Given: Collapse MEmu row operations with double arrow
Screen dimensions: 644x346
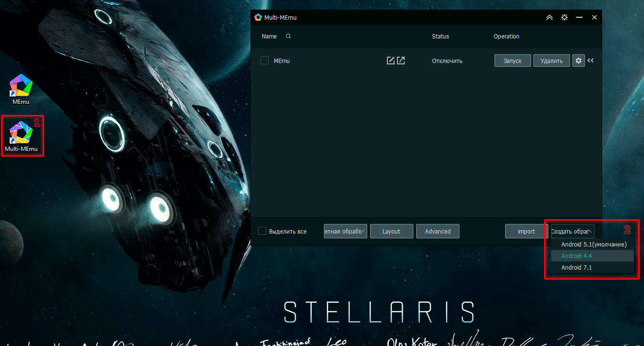Looking at the screenshot, I should click(x=591, y=61).
